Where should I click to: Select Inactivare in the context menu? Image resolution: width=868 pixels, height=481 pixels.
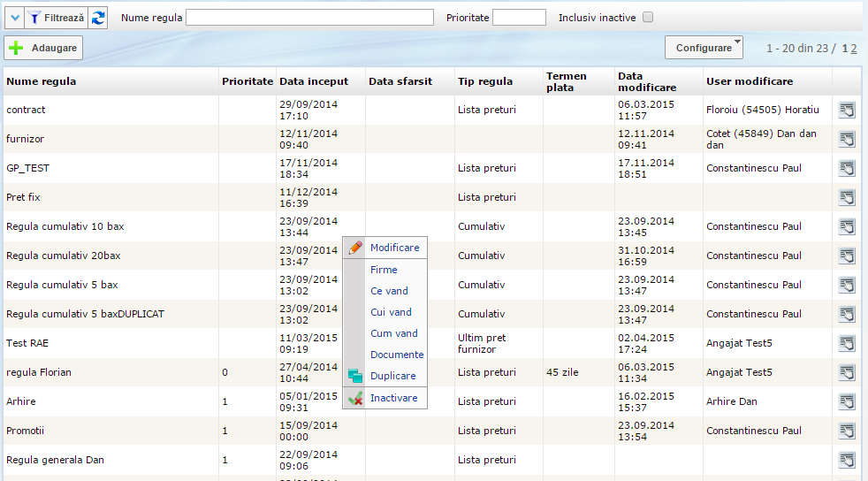tap(393, 398)
